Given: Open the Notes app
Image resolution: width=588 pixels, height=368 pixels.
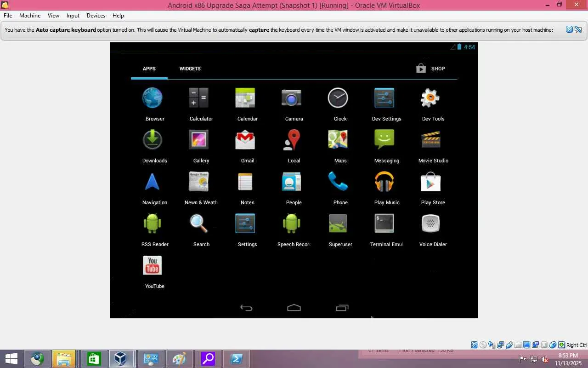Looking at the screenshot, I should [x=245, y=182].
